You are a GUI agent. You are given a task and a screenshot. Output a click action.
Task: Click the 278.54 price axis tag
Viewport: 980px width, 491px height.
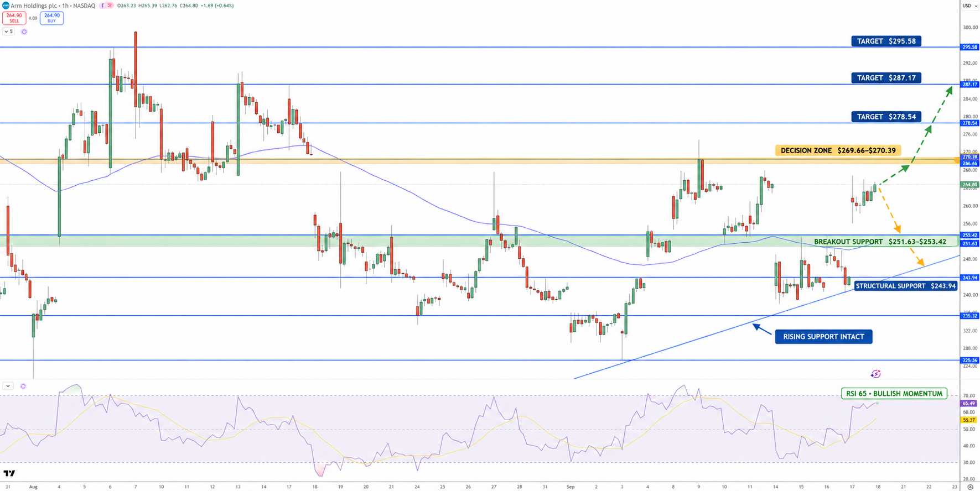(x=969, y=123)
